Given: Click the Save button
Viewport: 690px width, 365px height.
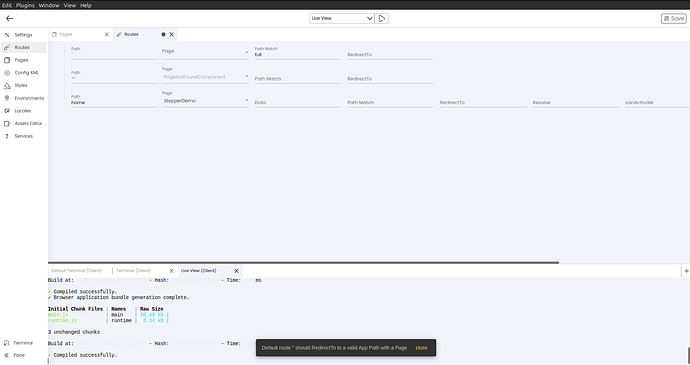Looking at the screenshot, I should tap(674, 18).
